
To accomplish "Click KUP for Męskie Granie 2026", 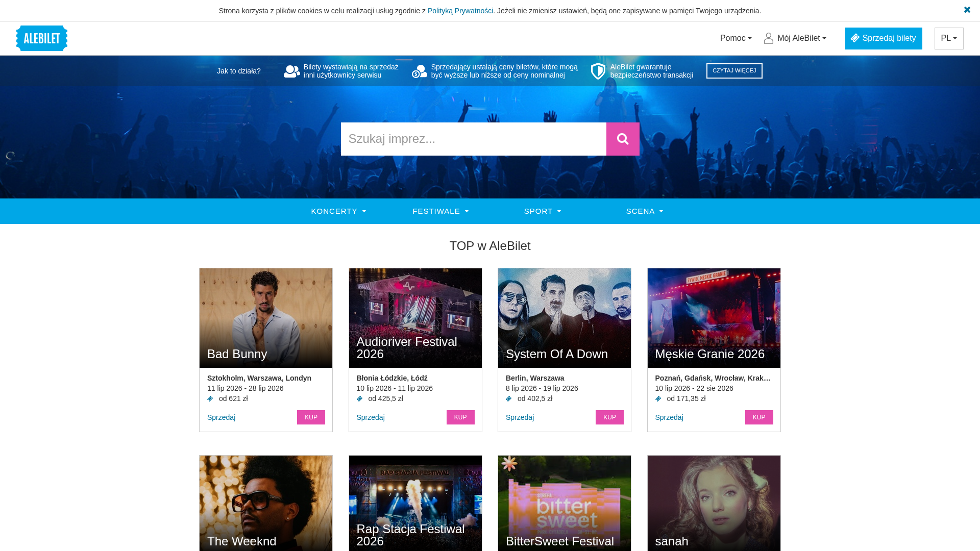I will (x=759, y=417).
